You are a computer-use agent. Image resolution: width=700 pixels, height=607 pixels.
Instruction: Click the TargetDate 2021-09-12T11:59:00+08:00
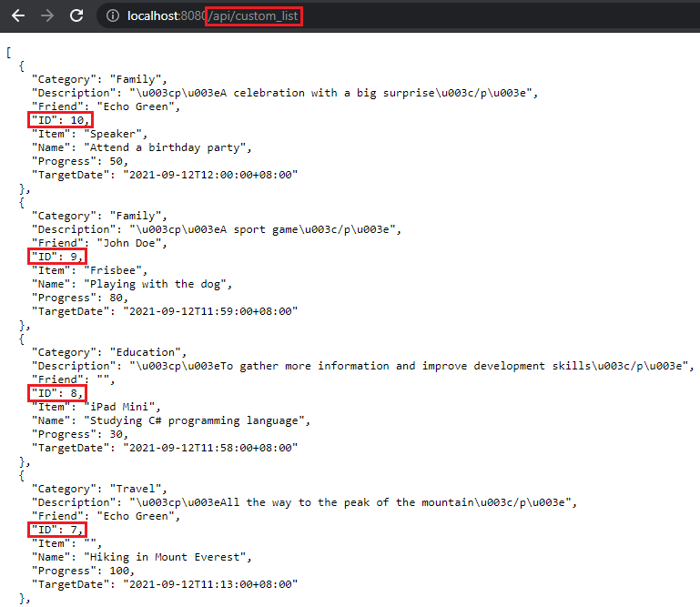[x=210, y=311]
